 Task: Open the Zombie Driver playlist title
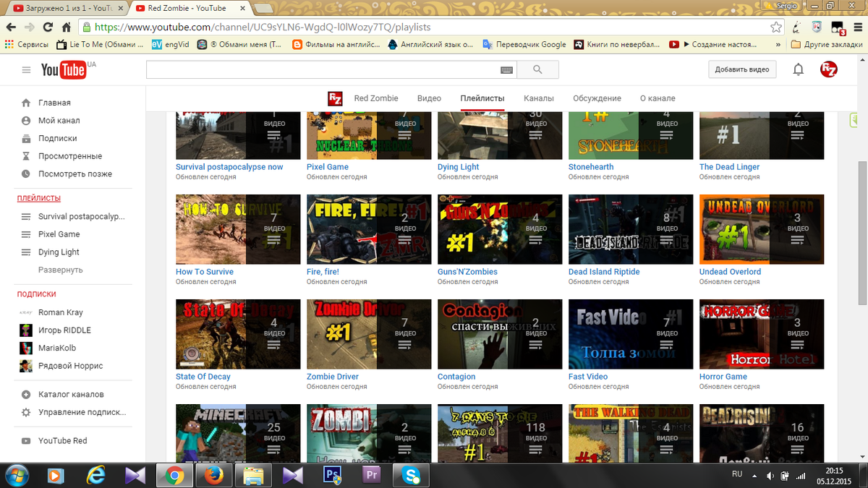(x=333, y=377)
